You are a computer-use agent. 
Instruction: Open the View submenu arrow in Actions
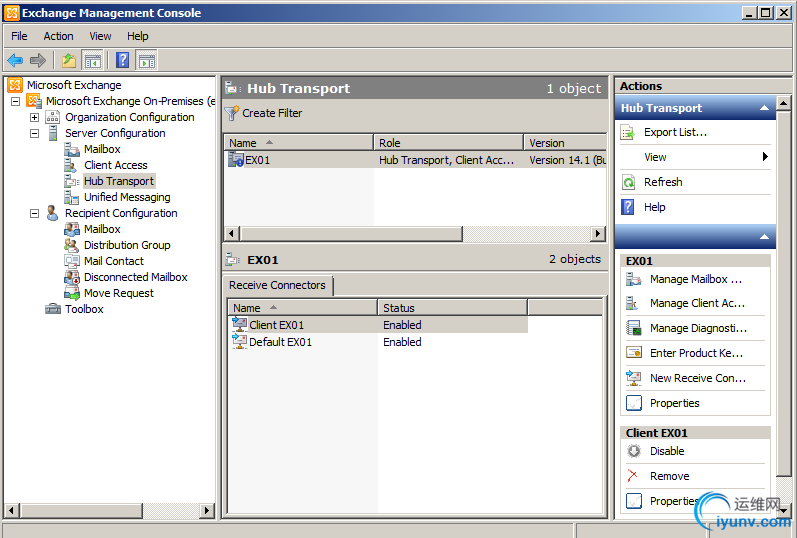[x=765, y=157]
